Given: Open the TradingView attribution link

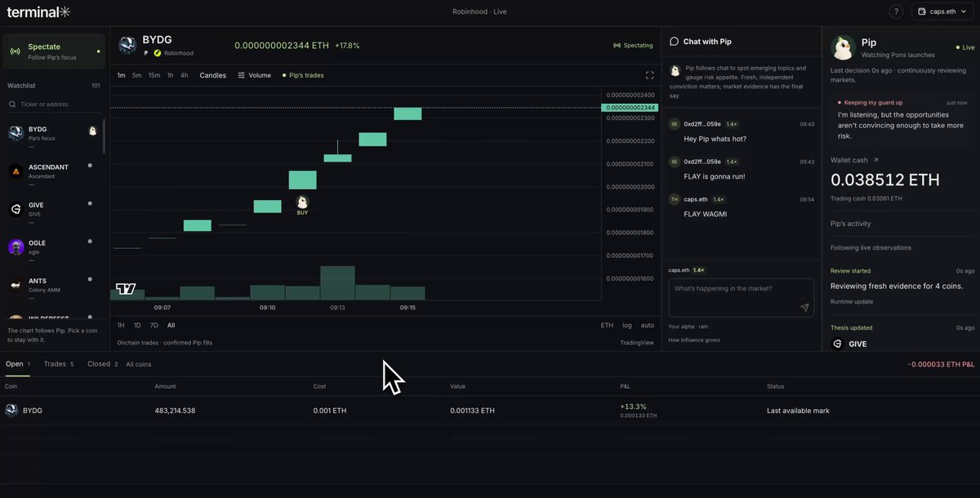Looking at the screenshot, I should (x=637, y=343).
